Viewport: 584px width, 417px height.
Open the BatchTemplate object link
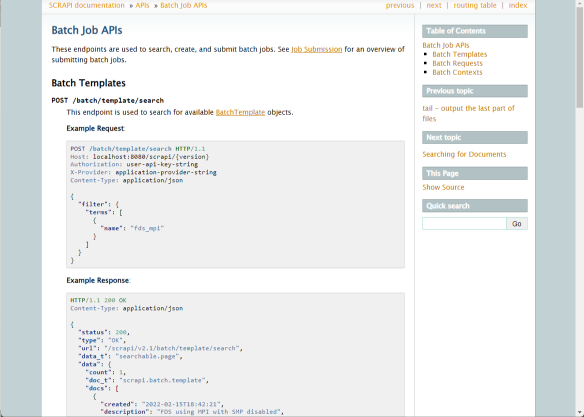click(x=240, y=112)
